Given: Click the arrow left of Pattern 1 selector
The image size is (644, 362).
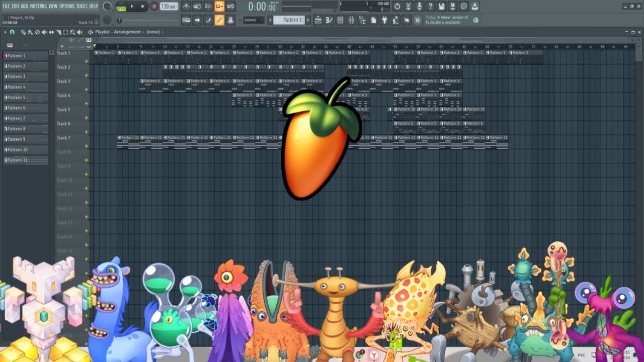Looking at the screenshot, I should point(270,20).
